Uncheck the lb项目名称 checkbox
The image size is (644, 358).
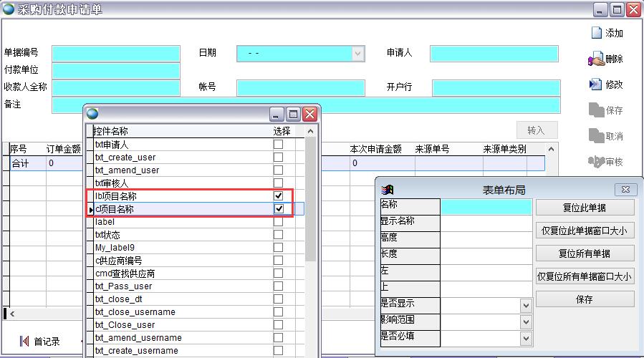pyautogui.click(x=279, y=195)
